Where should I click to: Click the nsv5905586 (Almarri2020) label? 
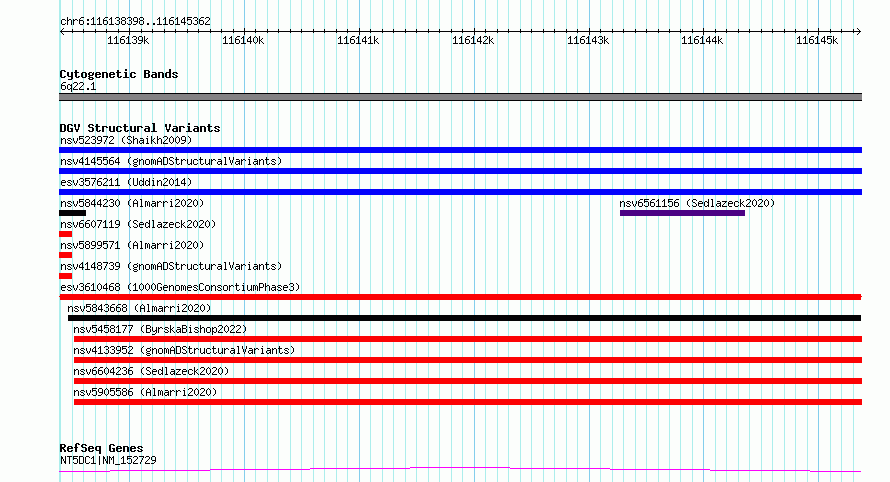tap(145, 392)
